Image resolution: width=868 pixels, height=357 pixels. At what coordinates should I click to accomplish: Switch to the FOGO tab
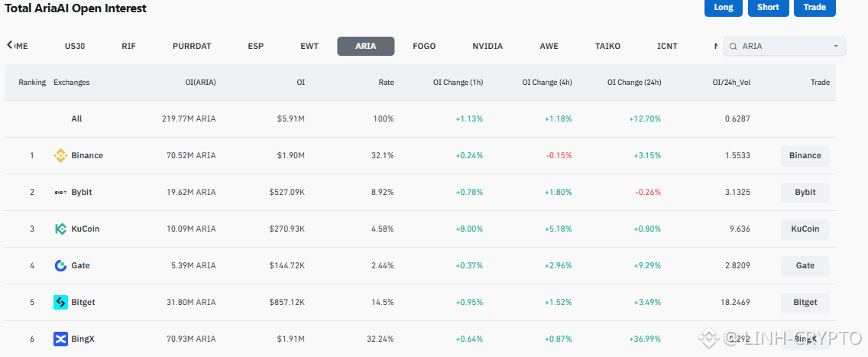click(x=424, y=46)
